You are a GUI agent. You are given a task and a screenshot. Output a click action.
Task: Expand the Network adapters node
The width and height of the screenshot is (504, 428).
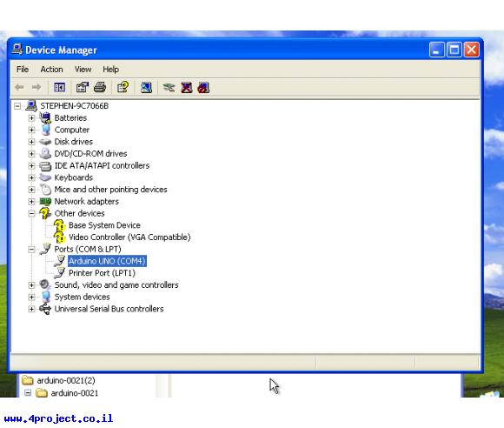pyautogui.click(x=31, y=202)
